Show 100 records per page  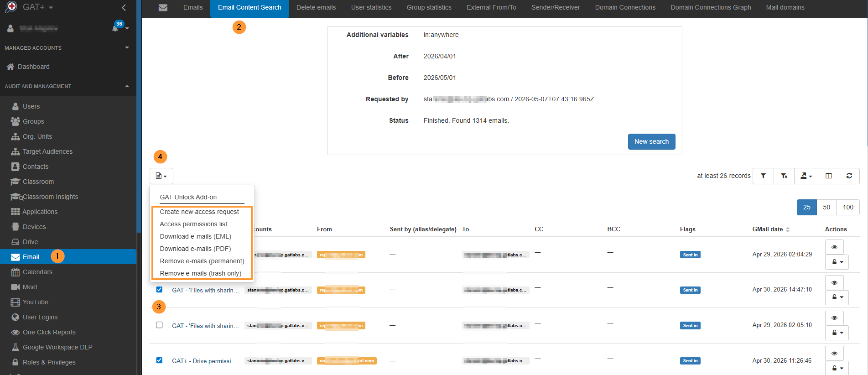point(848,207)
